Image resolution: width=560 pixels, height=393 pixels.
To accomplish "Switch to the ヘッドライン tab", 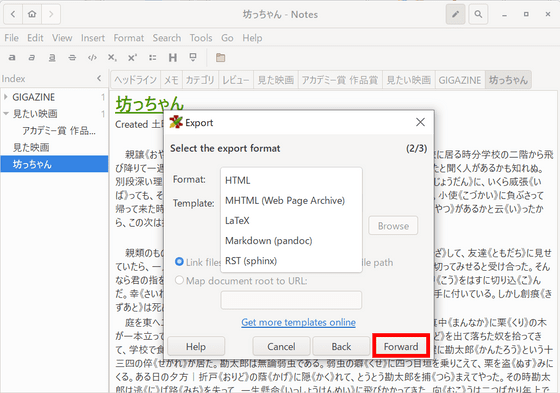I will 135,80.
